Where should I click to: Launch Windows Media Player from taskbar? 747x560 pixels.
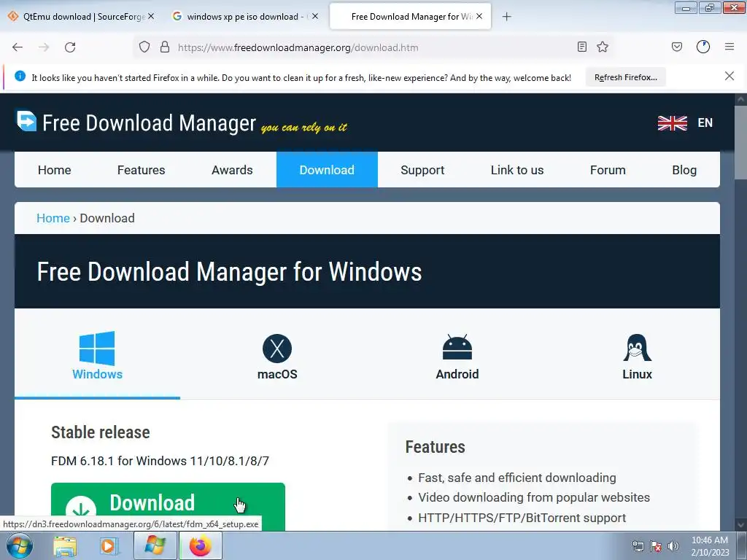[x=109, y=546]
